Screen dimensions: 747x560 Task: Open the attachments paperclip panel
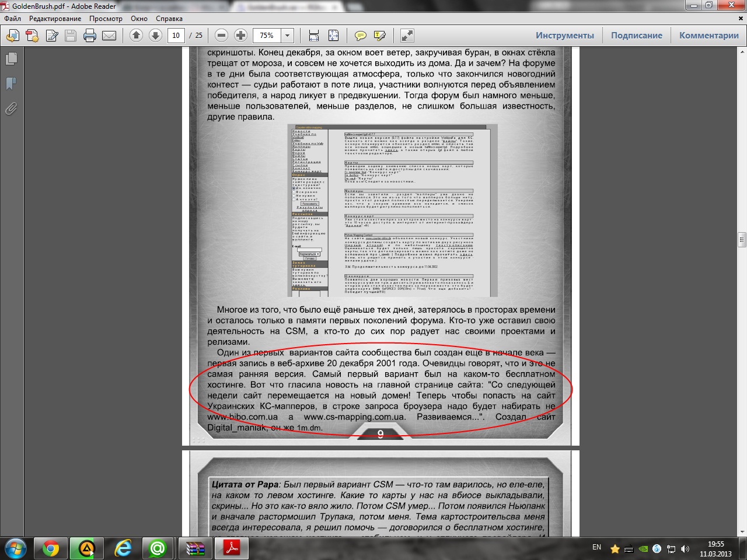coord(11,109)
